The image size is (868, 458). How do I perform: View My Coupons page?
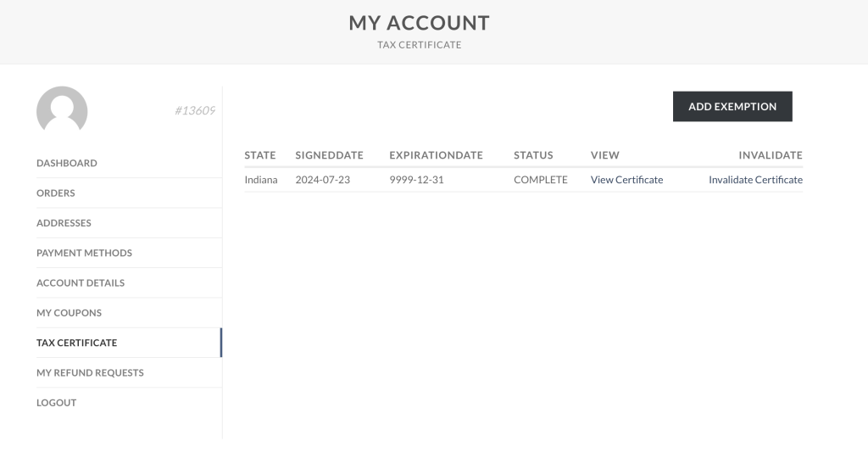[69, 313]
